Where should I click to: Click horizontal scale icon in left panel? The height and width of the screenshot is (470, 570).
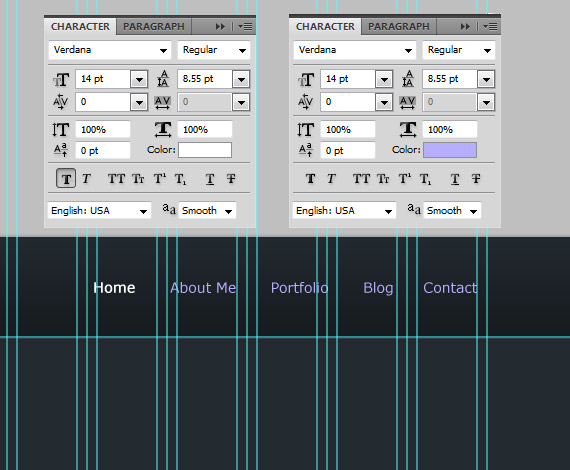[163, 129]
